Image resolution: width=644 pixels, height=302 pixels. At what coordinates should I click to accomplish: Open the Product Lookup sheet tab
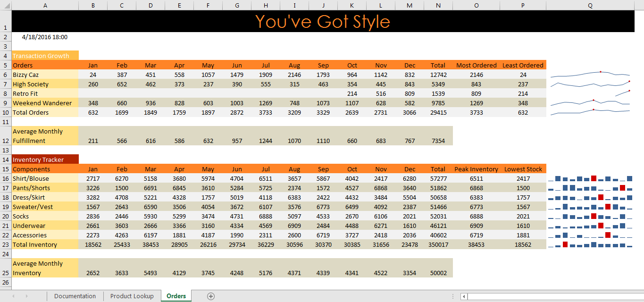pyautogui.click(x=132, y=296)
